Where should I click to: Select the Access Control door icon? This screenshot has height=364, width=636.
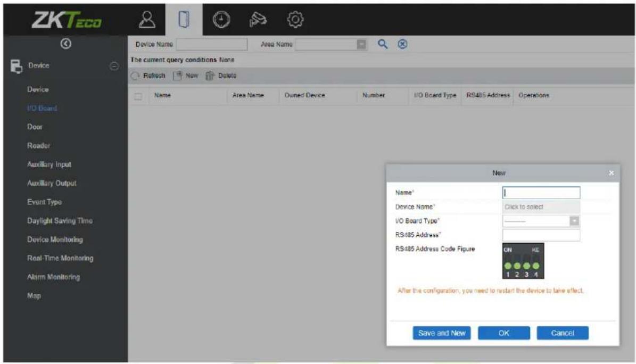184,20
